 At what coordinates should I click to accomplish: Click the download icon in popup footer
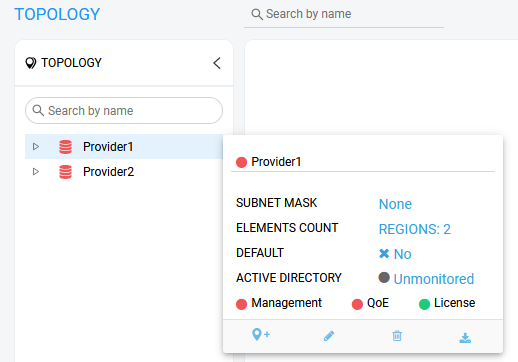point(465,338)
